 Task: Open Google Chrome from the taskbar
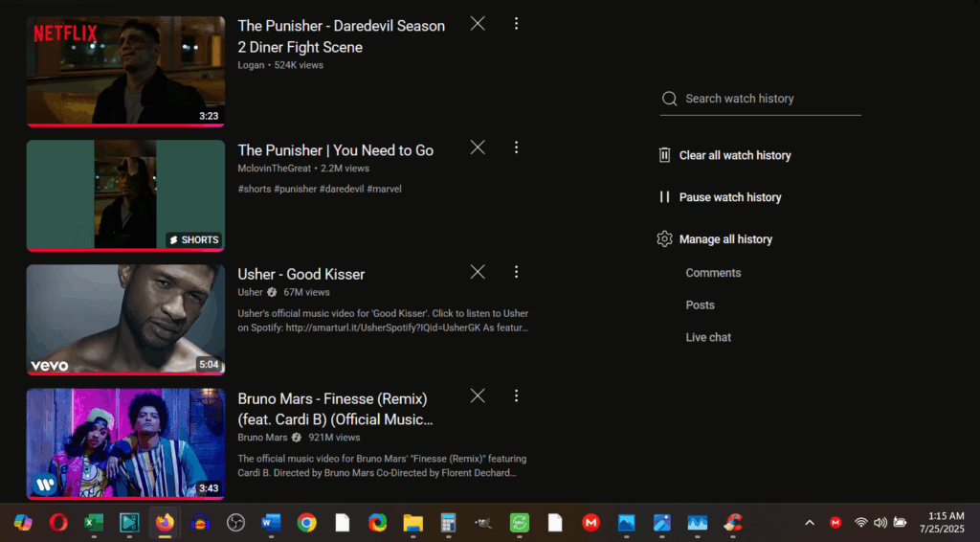click(307, 523)
